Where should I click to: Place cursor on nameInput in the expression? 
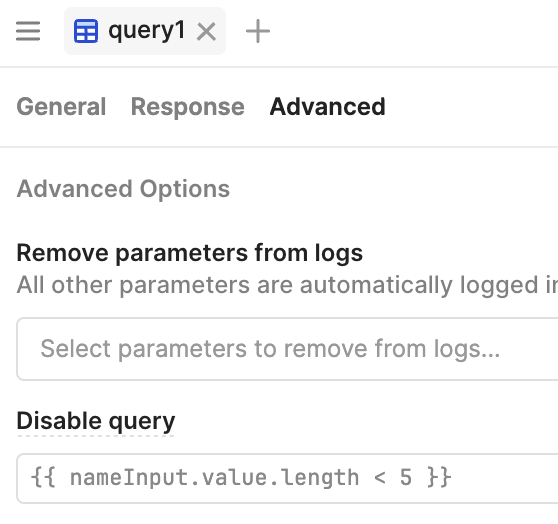129,477
